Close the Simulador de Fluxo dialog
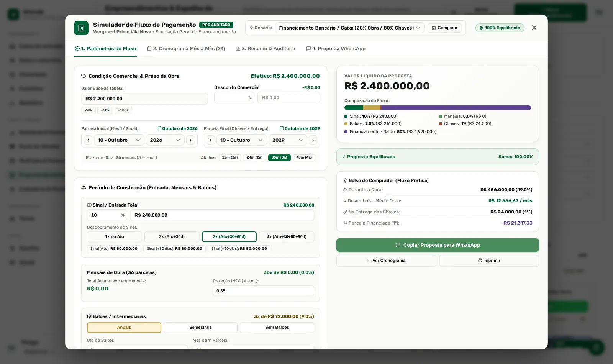 point(534,28)
